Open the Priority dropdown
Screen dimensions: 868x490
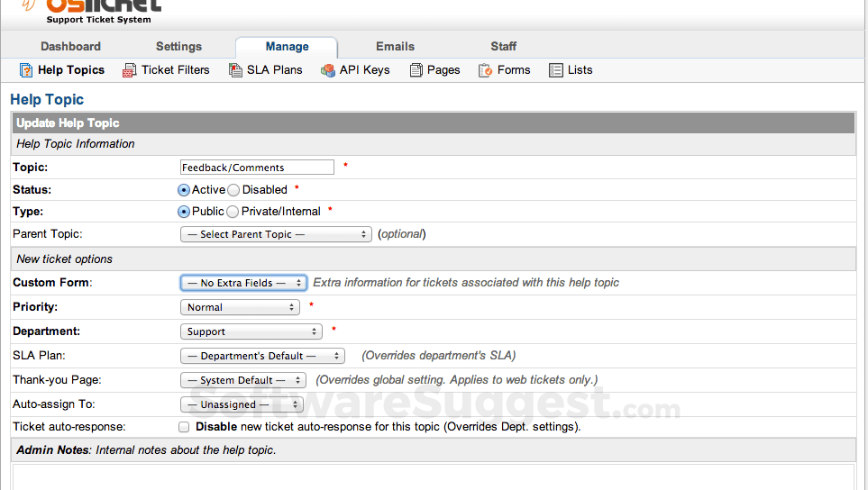click(240, 307)
